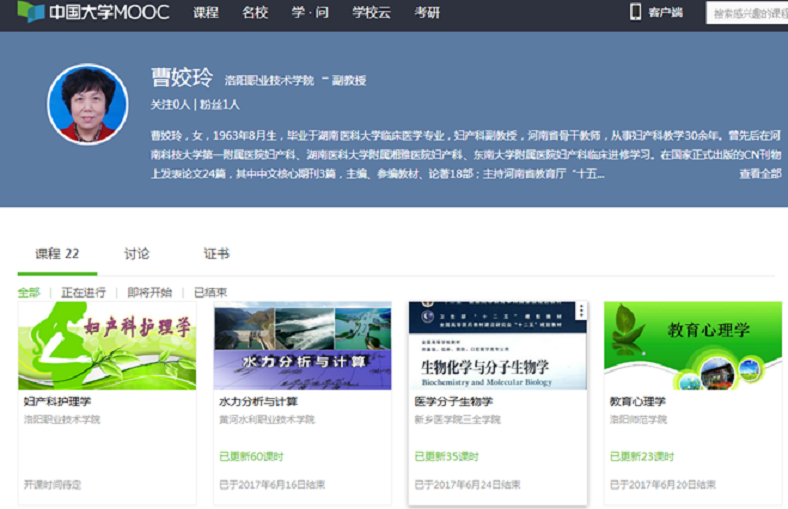The height and width of the screenshot is (509, 788).
Task: Open the 妇产科护理学 course thumbnail
Action: [107, 346]
